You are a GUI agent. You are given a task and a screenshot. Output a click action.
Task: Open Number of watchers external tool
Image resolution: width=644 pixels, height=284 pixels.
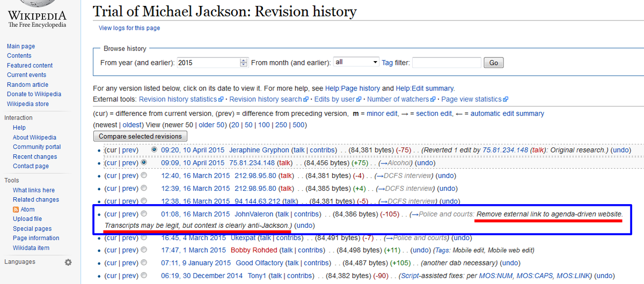pyautogui.click(x=401, y=99)
